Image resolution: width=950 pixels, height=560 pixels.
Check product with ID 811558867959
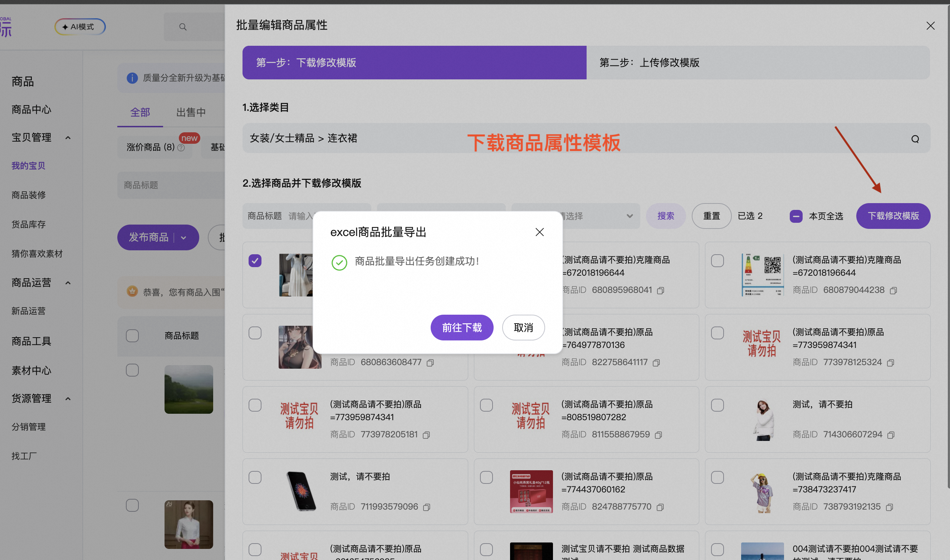[486, 405]
